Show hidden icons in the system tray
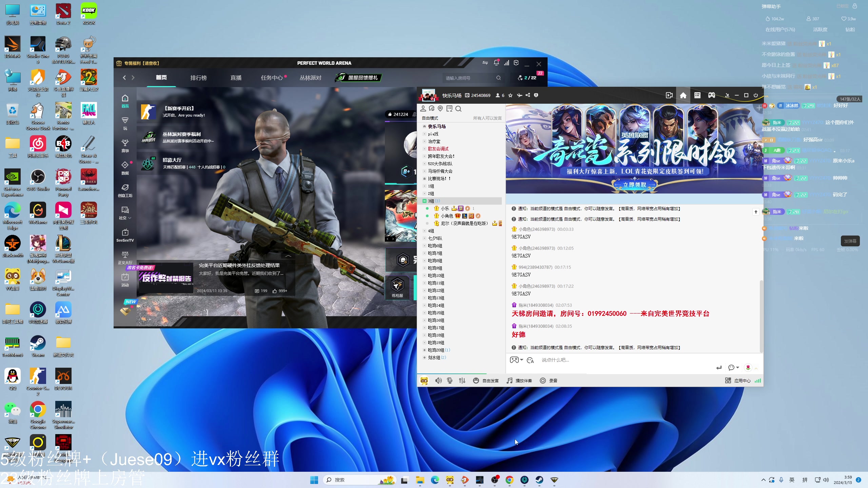The height and width of the screenshot is (488, 868). pyautogui.click(x=763, y=480)
